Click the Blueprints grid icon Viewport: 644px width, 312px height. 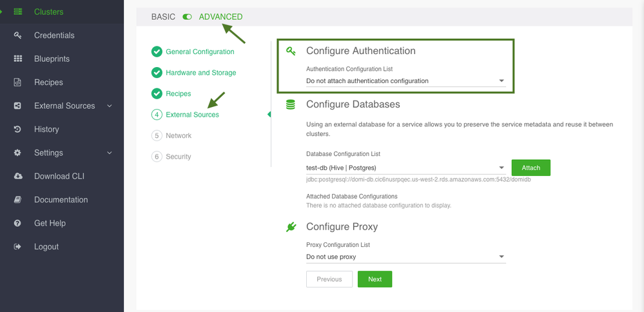(x=18, y=59)
